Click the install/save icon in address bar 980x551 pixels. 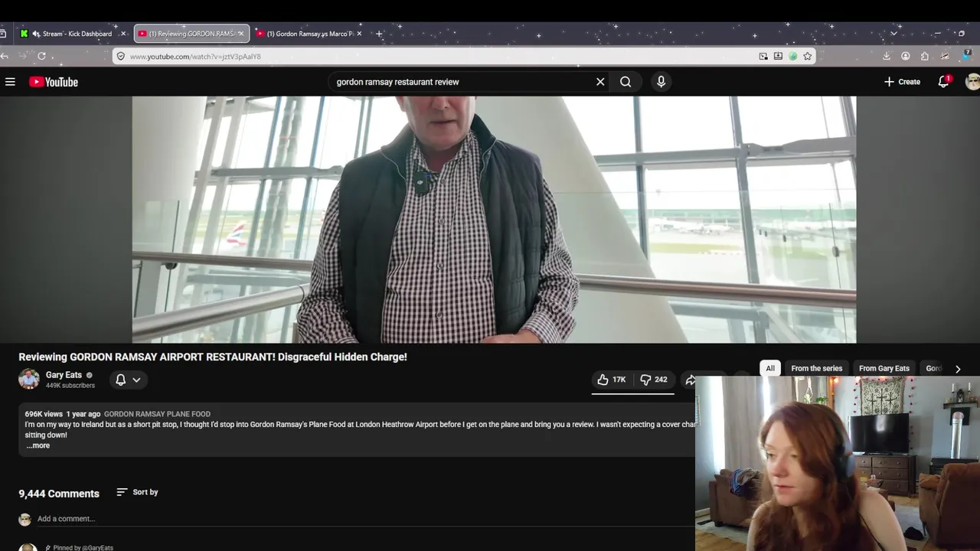(778, 56)
